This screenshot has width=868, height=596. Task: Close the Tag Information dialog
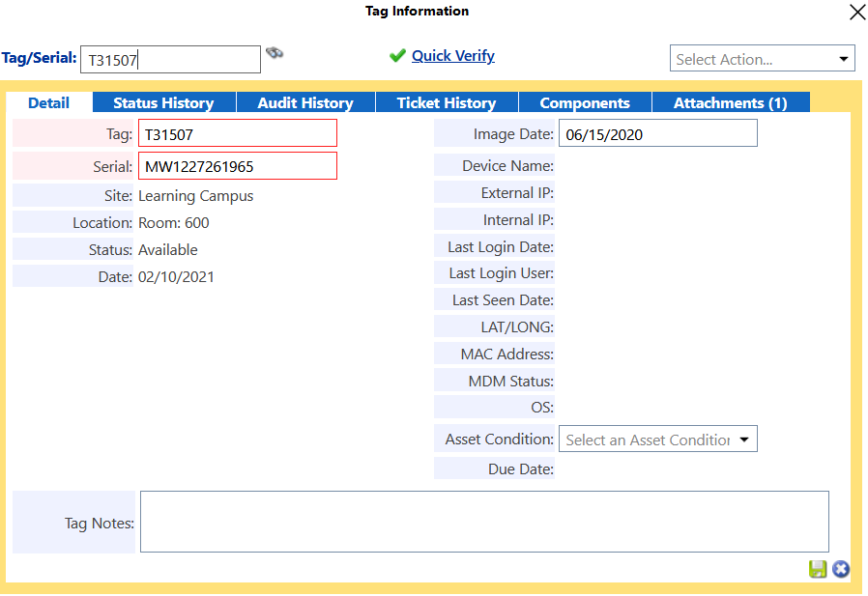coord(857,12)
